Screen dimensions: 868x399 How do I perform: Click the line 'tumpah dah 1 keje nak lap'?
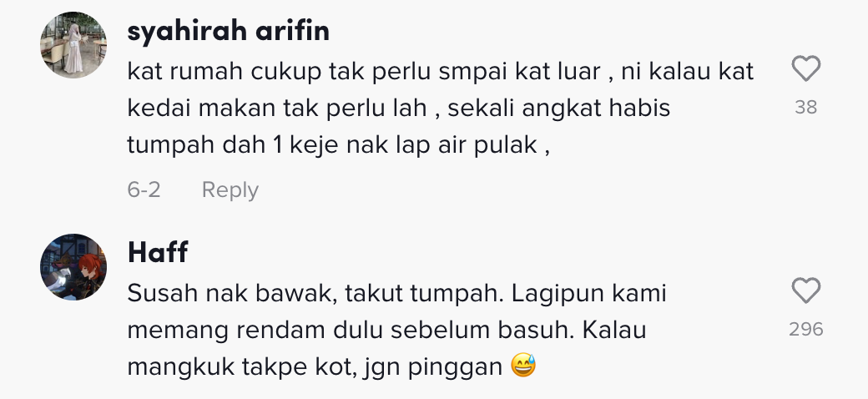click(338, 145)
